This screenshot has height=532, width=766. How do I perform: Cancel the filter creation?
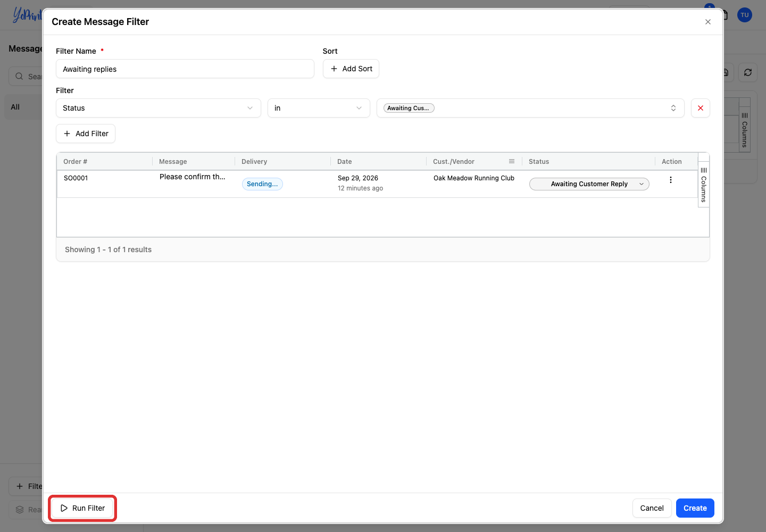[x=652, y=508]
